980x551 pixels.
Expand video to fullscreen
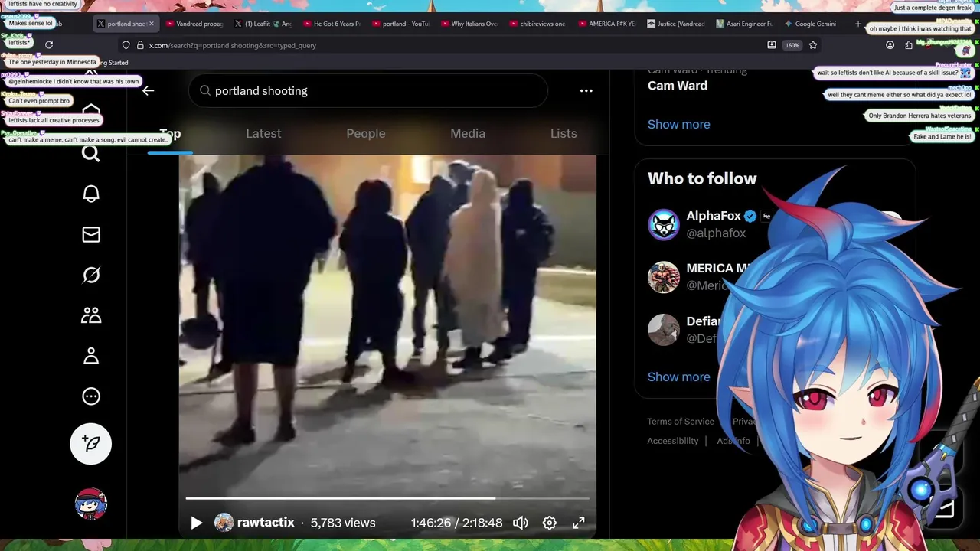coord(579,523)
